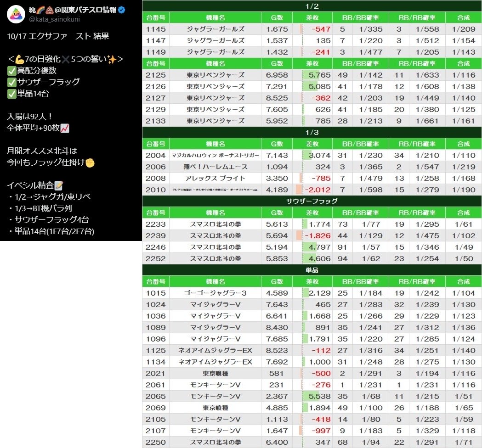Click the 5.538 difference value for 2065
The image size is (482, 448).
tap(319, 397)
